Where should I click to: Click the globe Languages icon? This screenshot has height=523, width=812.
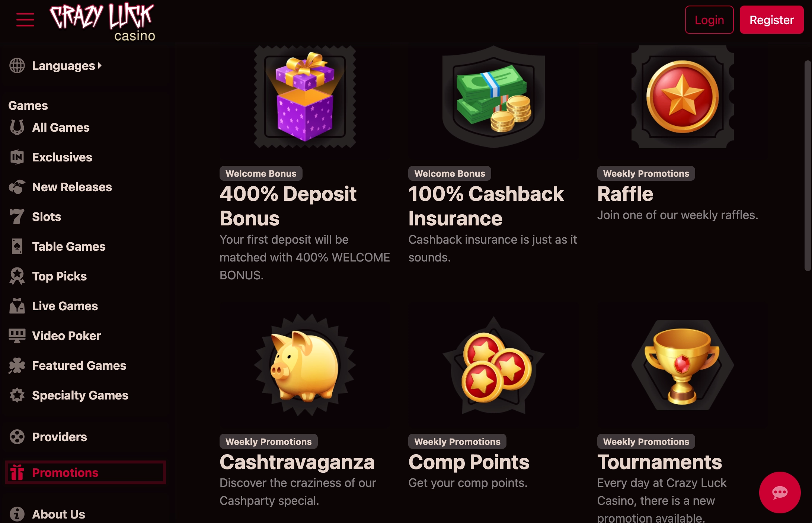click(17, 66)
